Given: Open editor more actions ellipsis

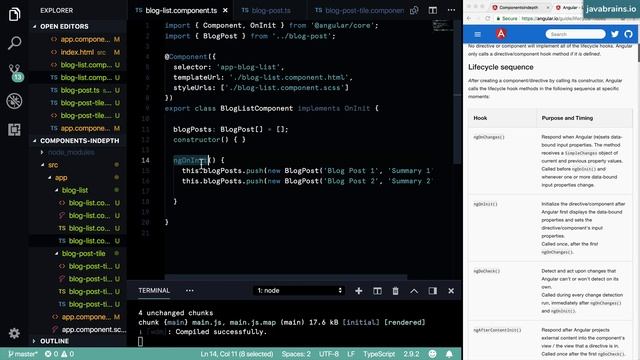Looking at the screenshot, I should tap(451, 10).
